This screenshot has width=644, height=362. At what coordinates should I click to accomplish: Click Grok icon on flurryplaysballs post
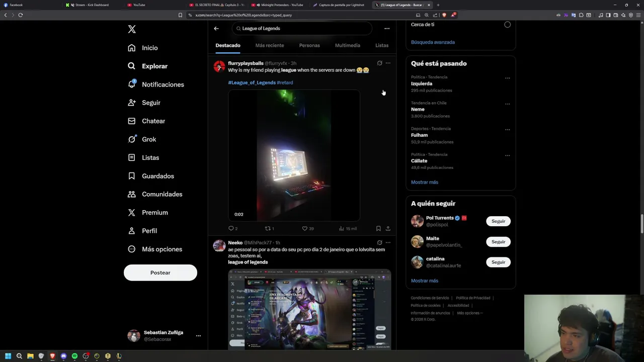click(x=380, y=63)
